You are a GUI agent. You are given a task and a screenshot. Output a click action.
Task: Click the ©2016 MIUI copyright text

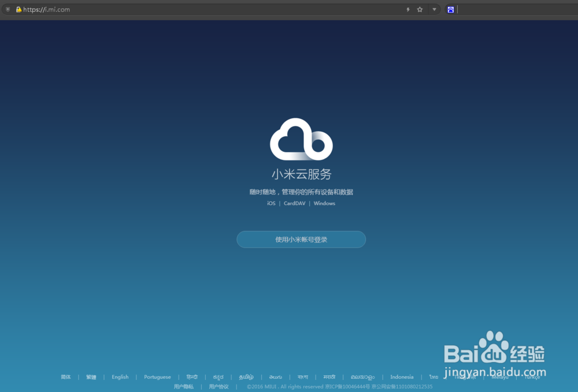[x=339, y=386]
